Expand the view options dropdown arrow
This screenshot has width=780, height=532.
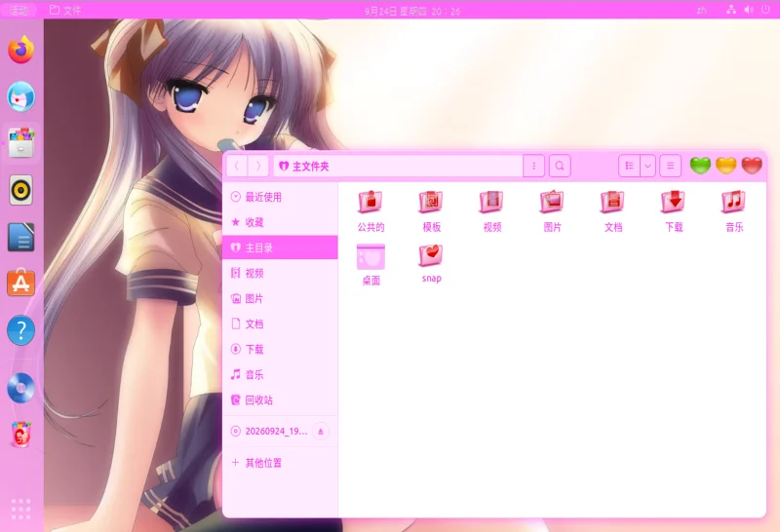647,166
